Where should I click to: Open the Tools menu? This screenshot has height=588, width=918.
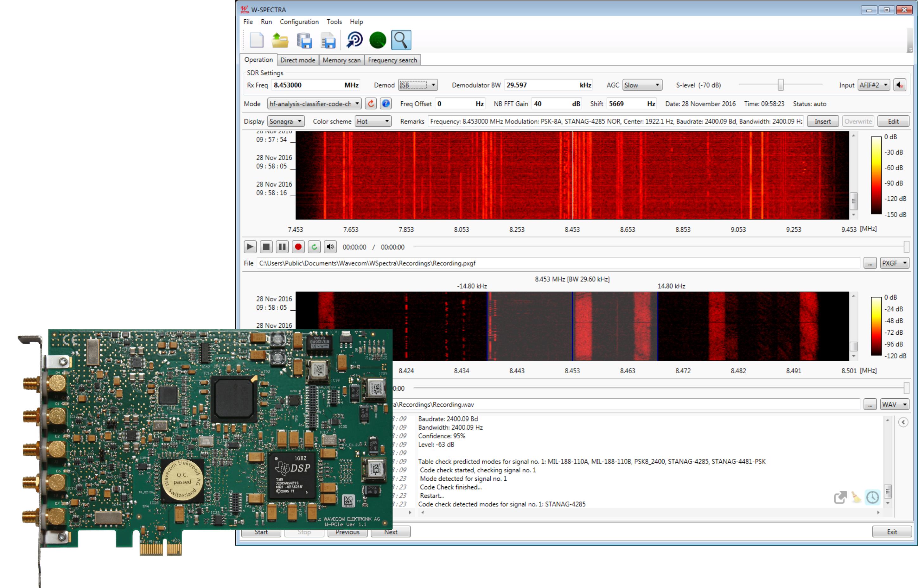point(334,22)
